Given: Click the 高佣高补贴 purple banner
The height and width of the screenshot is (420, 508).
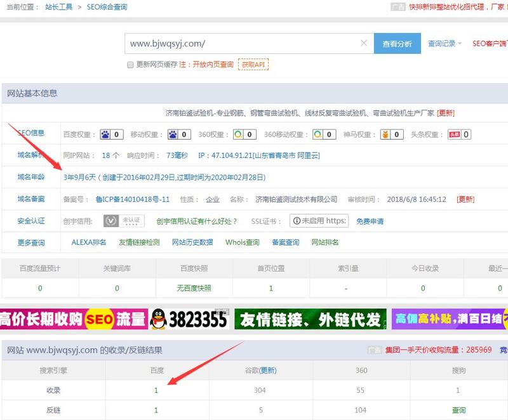Looking at the screenshot, I should point(450,319).
